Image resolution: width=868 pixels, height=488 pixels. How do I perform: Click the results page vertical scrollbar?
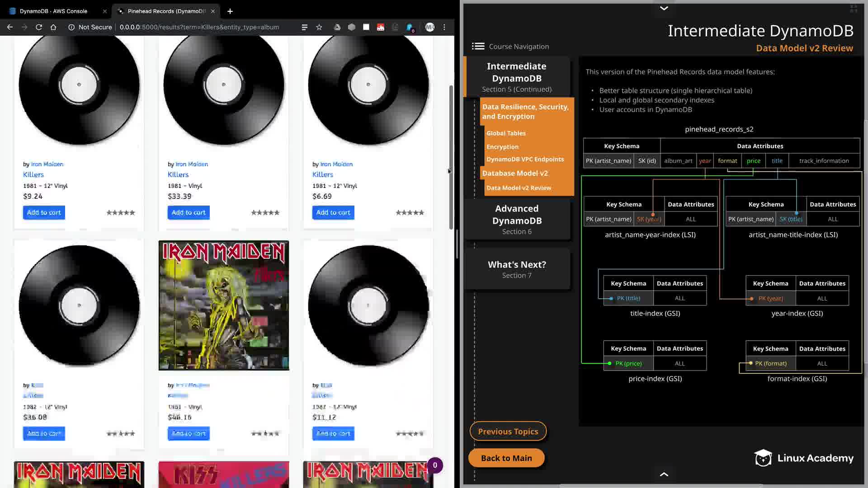coord(451,158)
